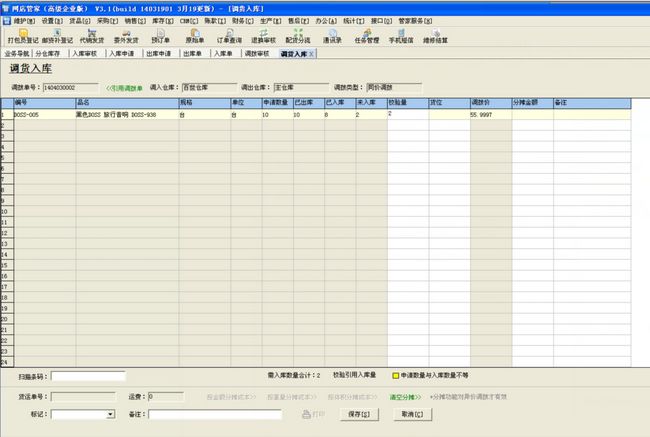Open the 接口 menu

pos(381,21)
